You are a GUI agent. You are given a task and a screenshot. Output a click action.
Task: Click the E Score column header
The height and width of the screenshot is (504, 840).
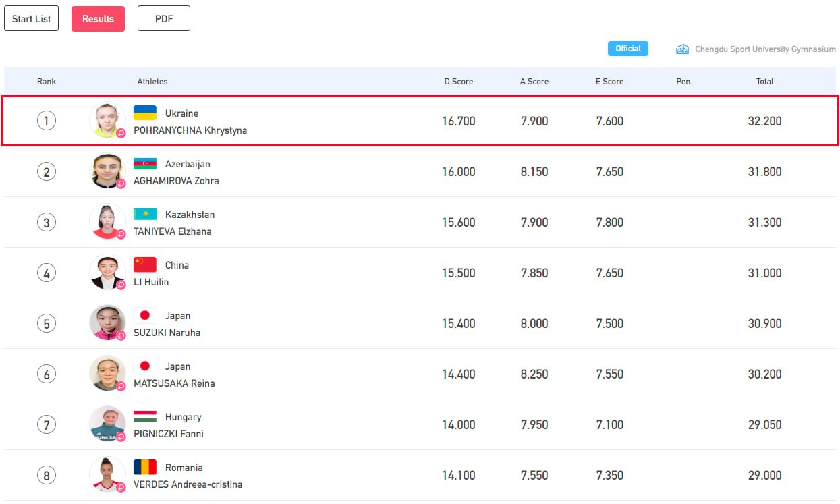pos(610,81)
